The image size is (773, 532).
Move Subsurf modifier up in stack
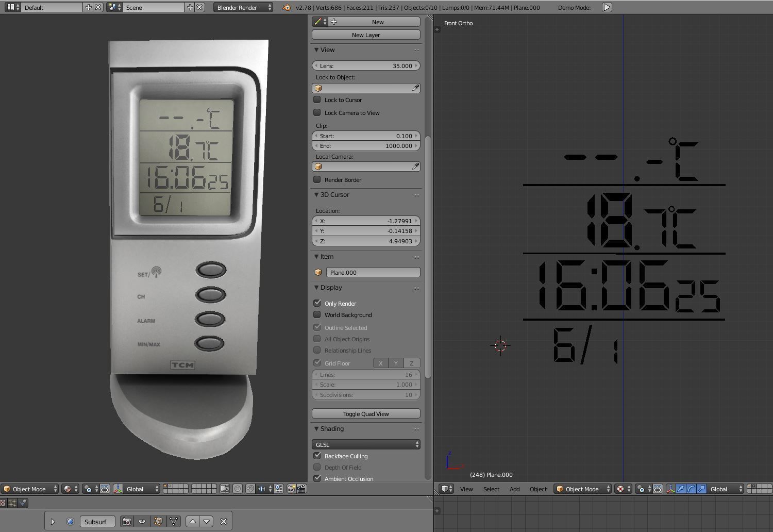pos(193,522)
